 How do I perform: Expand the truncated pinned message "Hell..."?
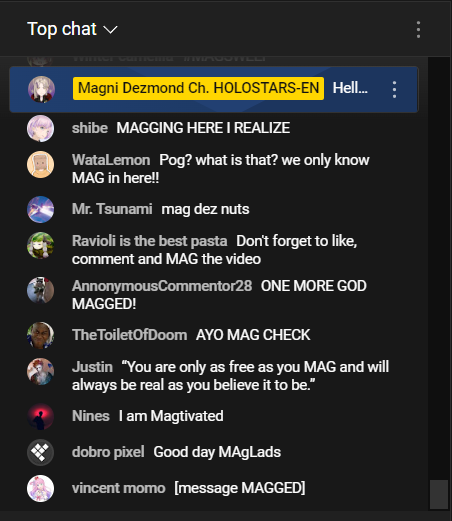tap(350, 88)
